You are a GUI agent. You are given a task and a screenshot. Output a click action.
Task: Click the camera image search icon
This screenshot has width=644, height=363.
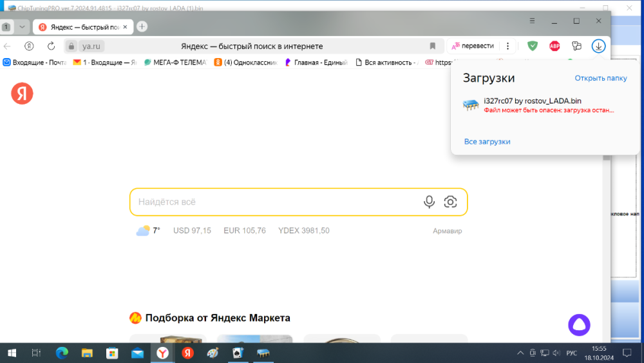pyautogui.click(x=450, y=202)
